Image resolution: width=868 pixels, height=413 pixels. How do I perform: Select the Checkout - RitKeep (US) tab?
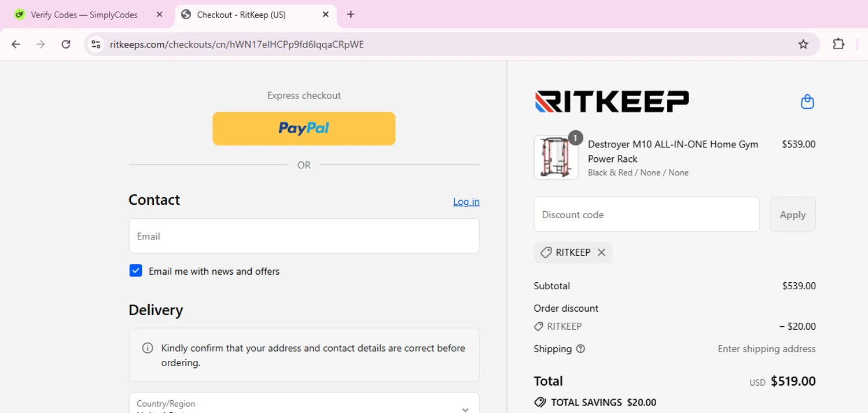[x=241, y=14]
